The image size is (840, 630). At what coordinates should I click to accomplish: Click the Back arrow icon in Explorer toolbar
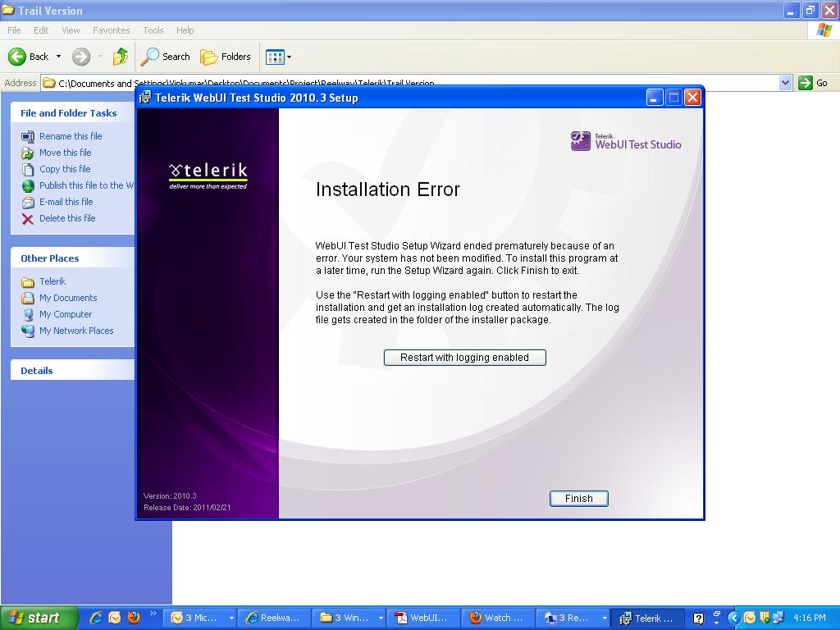coord(16,57)
